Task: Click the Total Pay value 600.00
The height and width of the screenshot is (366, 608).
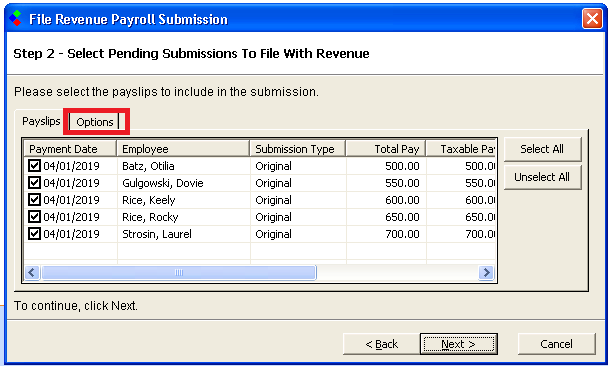Action: [x=402, y=200]
